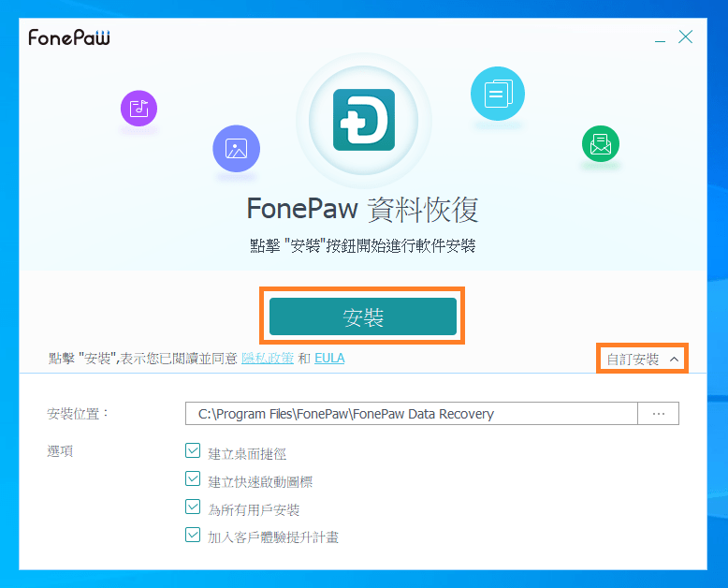Click the 點擊"安裝"按鈕開始進行軟件安裝 text
Screen dimensions: 728x588
[363, 245]
